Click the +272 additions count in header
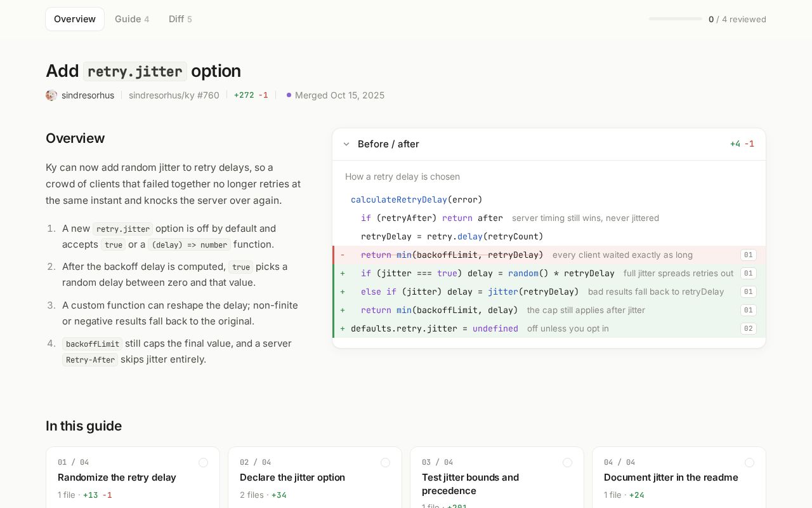This screenshot has width=812, height=508. (x=244, y=95)
